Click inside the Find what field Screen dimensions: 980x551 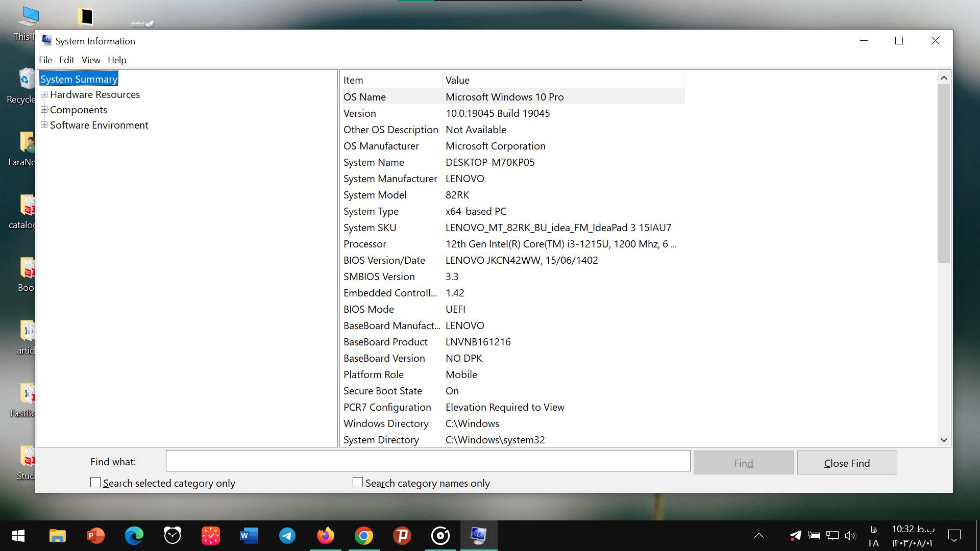click(x=428, y=461)
